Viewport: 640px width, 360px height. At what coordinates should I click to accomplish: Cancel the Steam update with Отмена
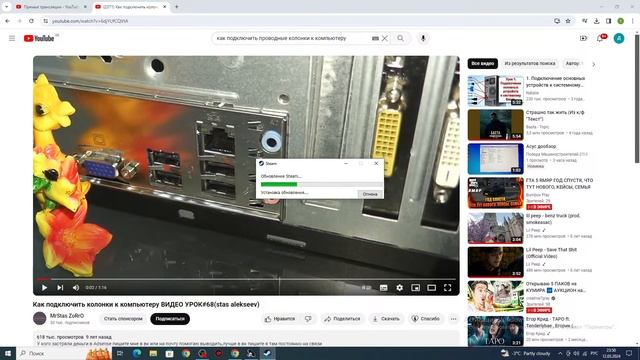370,194
